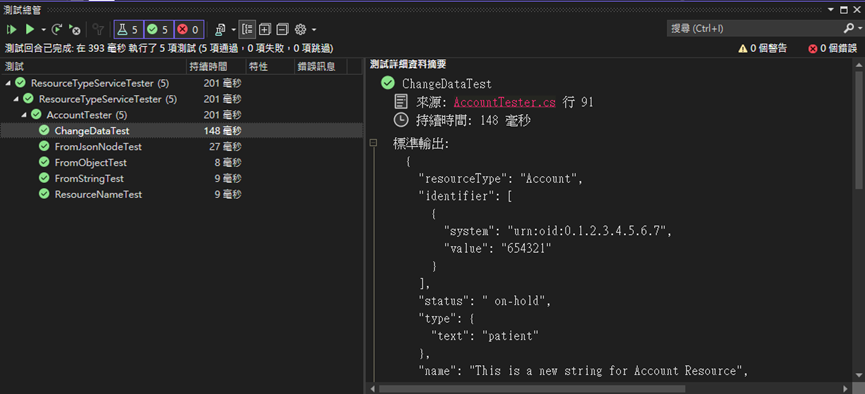Open the settings gear icon
The width and height of the screenshot is (865, 394).
pos(300,29)
